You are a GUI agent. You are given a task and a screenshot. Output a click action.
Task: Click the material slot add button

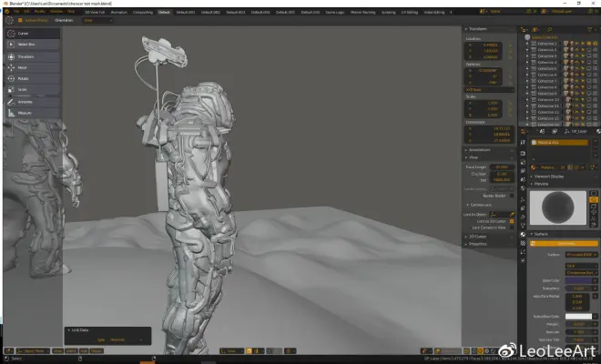click(x=596, y=141)
